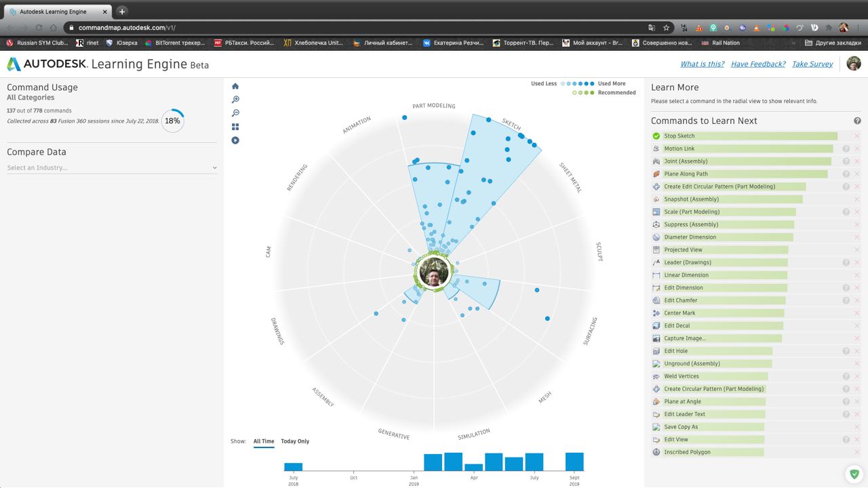Reset the radial view with the home icon
This screenshot has height=488, width=868.
[235, 86]
